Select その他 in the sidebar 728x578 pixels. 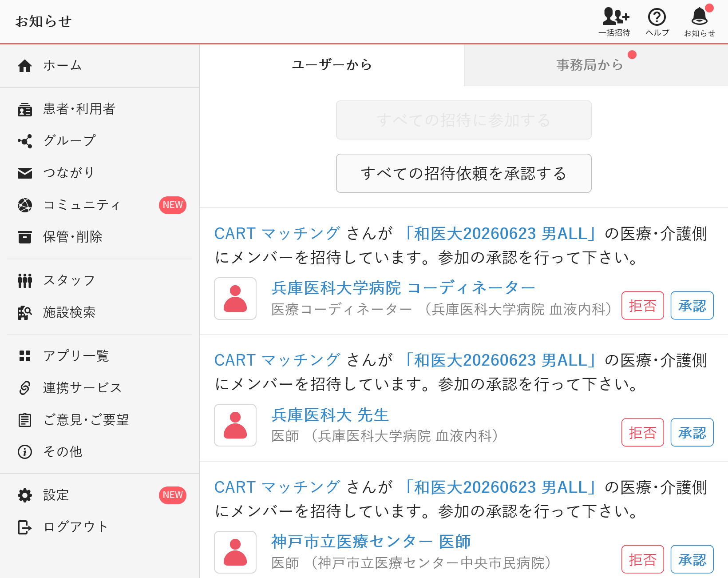click(x=99, y=452)
